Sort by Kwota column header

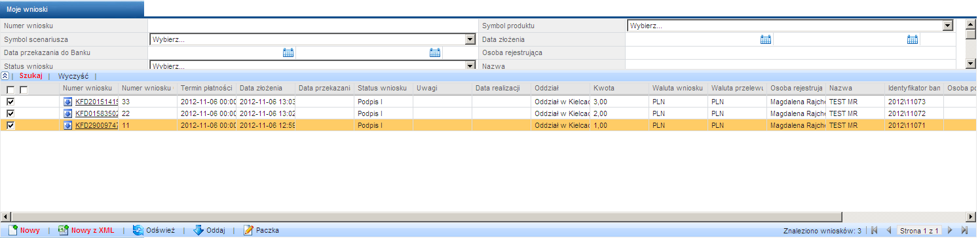[620, 88]
